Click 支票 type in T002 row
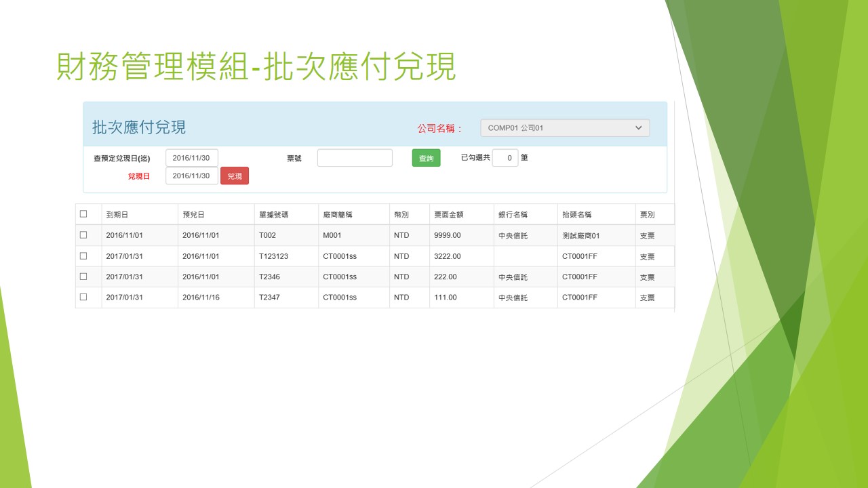 pyautogui.click(x=648, y=236)
